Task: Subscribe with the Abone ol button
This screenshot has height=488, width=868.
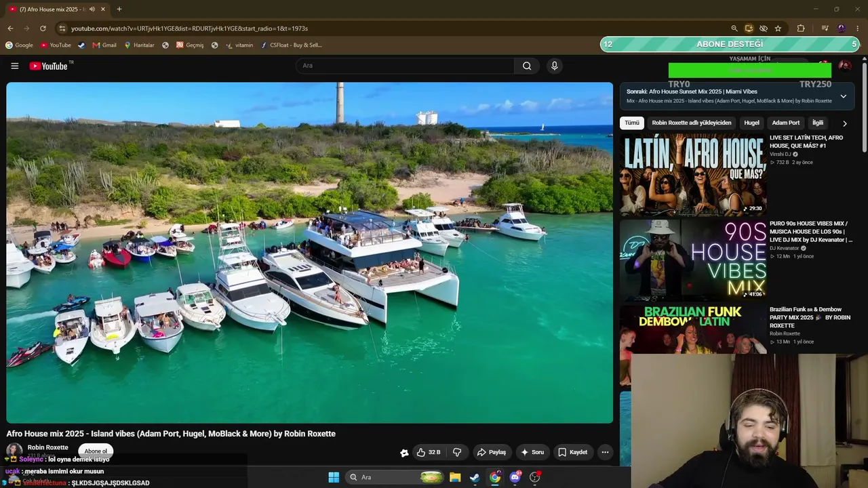Action: click(96, 451)
